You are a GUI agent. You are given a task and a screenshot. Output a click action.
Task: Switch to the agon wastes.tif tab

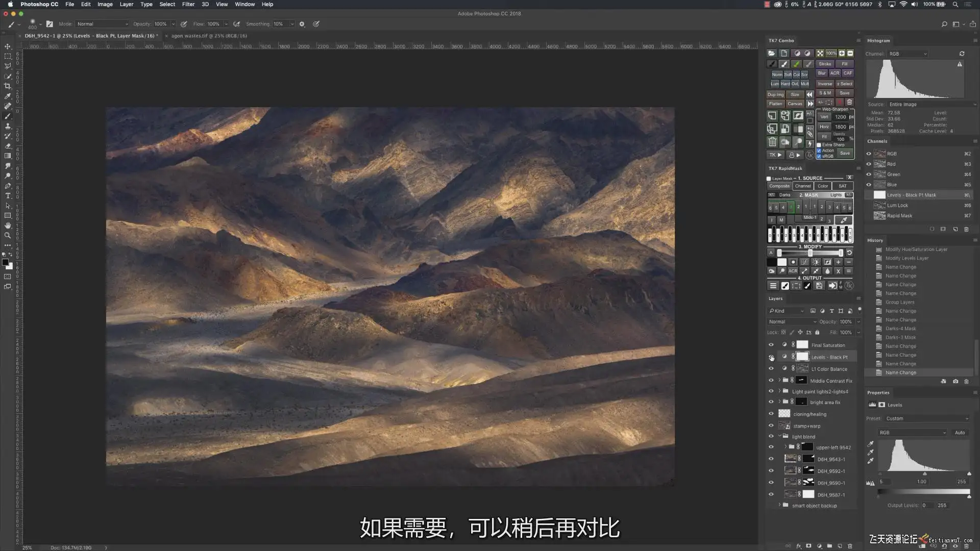(x=209, y=36)
